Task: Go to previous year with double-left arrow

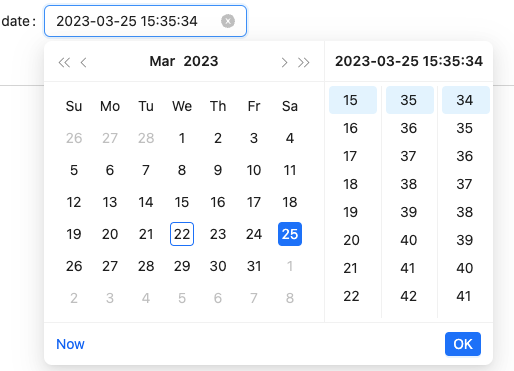Action: pos(64,62)
